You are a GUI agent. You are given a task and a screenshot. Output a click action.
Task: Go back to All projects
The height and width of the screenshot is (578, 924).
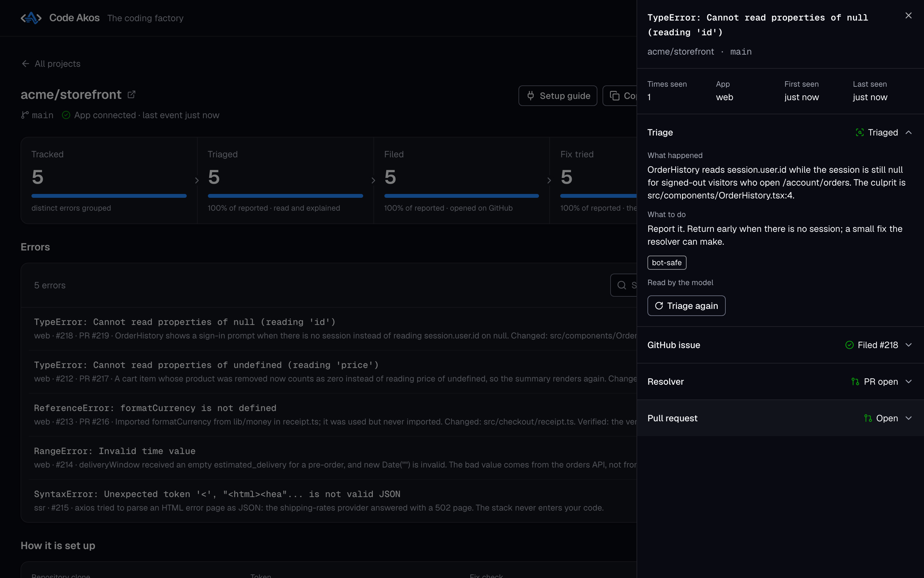tap(51, 64)
